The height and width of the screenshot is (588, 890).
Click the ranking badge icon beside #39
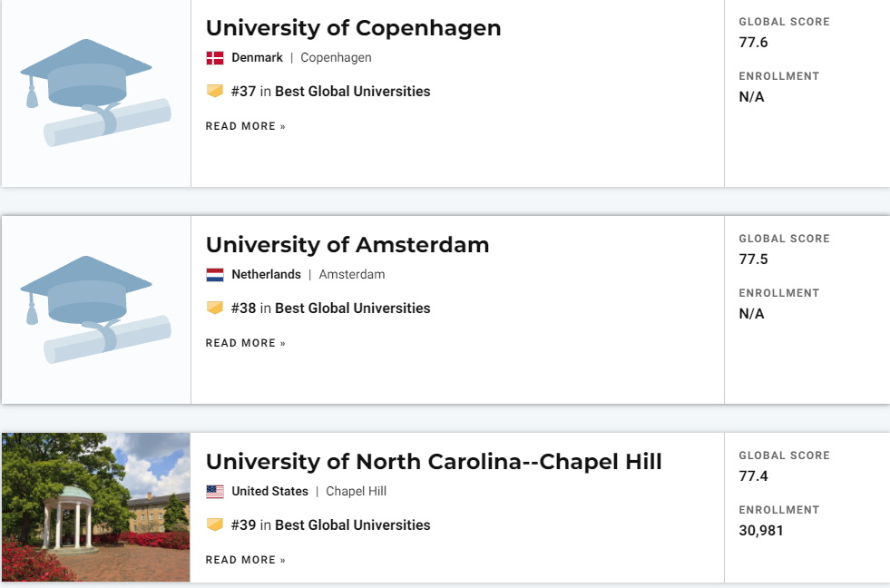pyautogui.click(x=215, y=525)
